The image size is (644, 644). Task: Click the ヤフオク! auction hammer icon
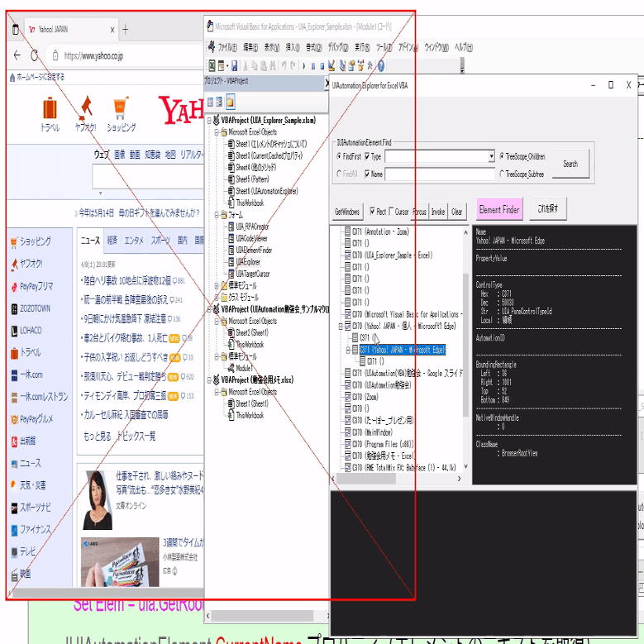[85, 107]
